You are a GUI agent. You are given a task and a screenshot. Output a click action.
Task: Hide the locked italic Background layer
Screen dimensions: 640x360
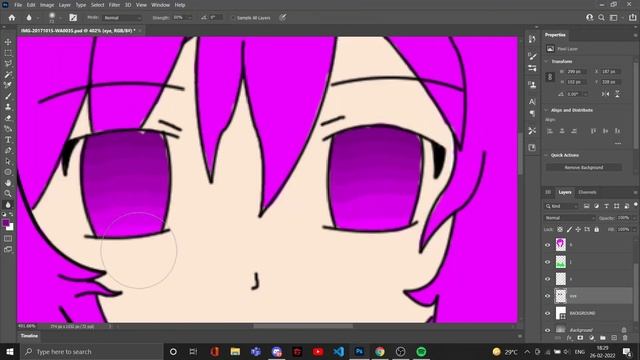pos(548,330)
